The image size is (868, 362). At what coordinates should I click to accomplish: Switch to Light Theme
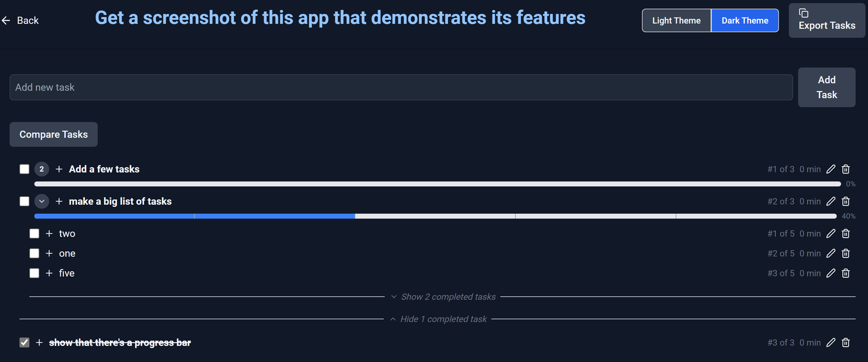pyautogui.click(x=676, y=20)
